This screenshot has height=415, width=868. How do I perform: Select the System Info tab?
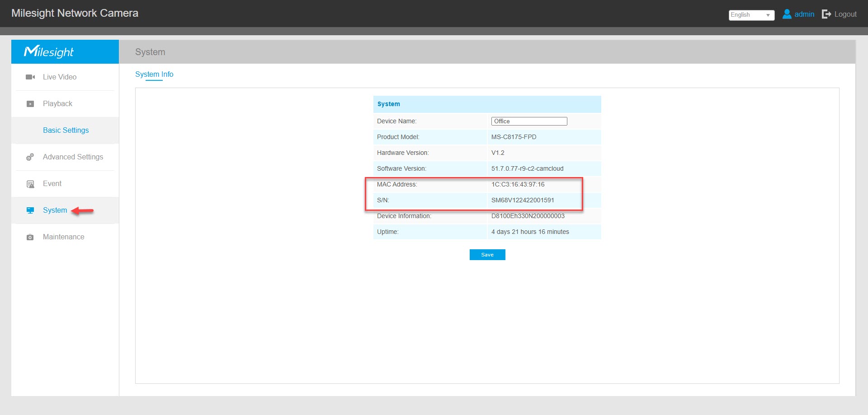pyautogui.click(x=154, y=75)
